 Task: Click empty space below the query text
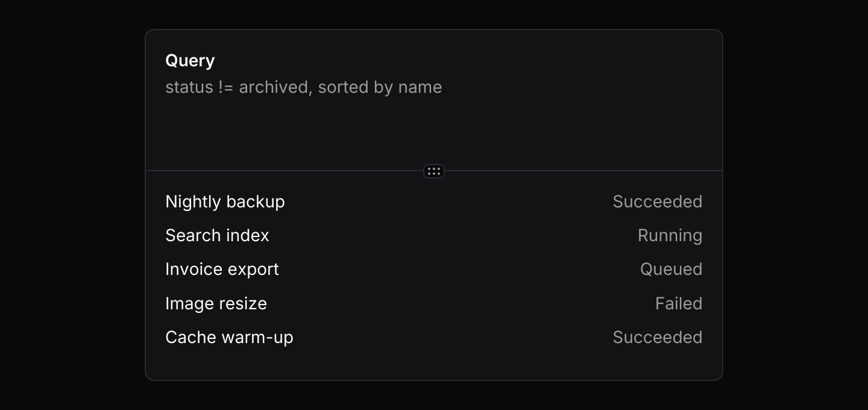[x=434, y=133]
